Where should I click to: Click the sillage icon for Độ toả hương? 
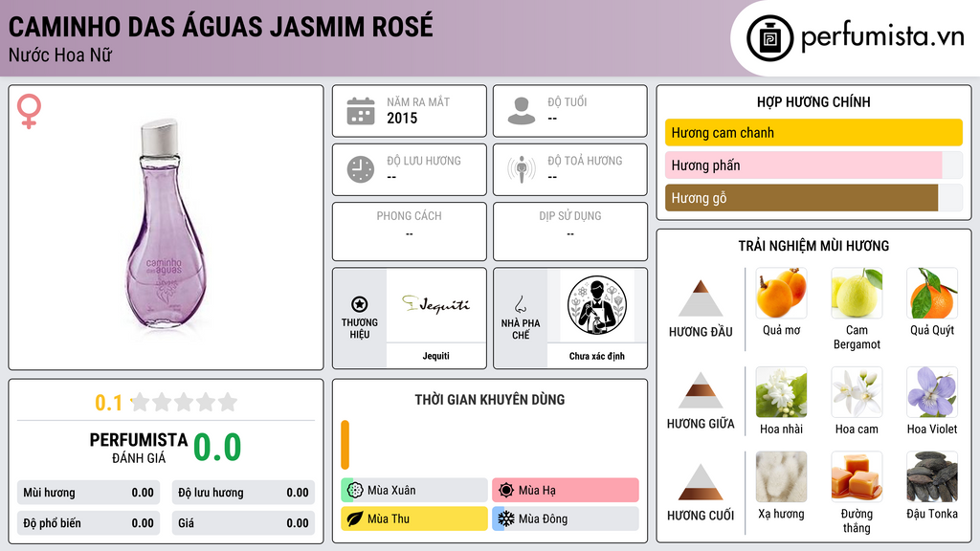click(522, 169)
